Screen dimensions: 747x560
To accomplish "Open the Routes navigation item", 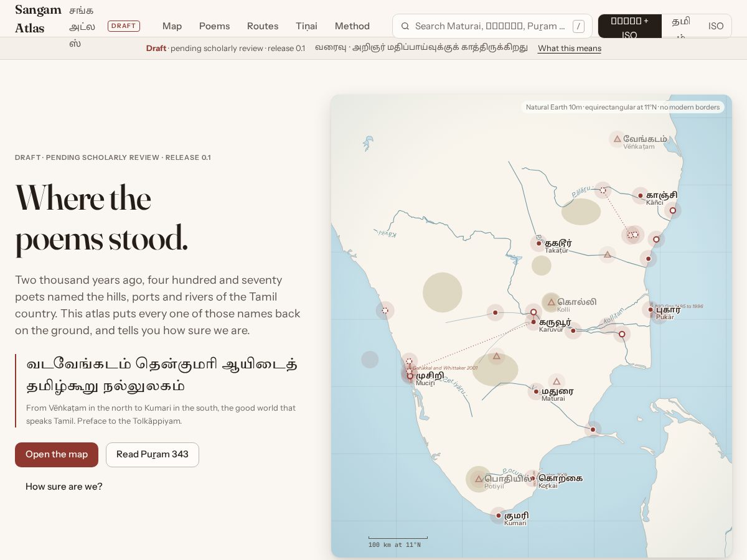I will [263, 26].
